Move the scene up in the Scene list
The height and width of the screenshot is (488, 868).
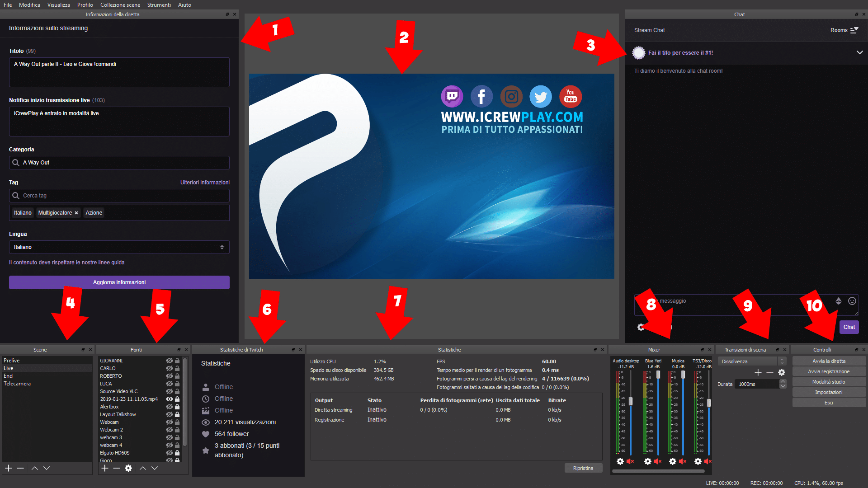(x=35, y=468)
